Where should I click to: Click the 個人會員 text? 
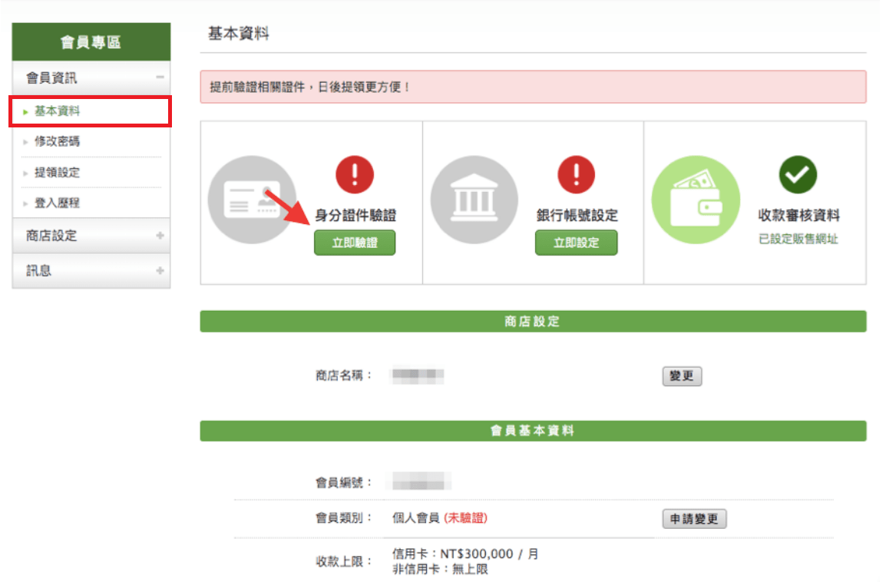416,517
